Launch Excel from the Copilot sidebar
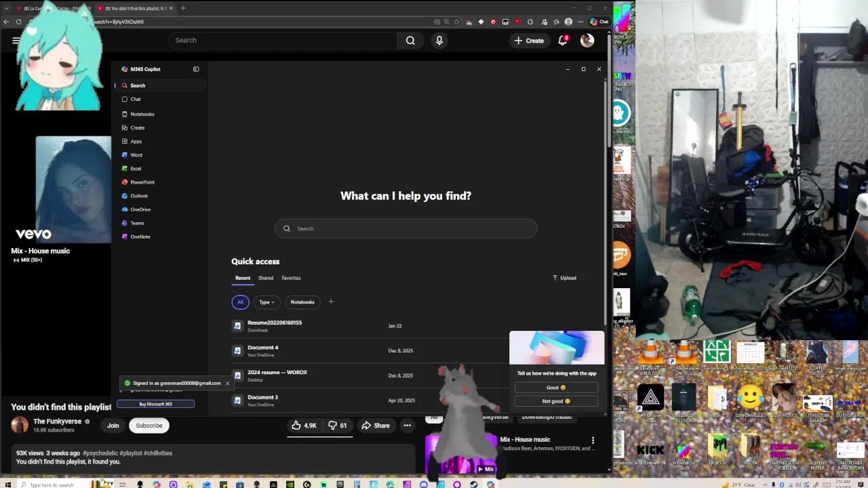 pyautogui.click(x=159, y=168)
